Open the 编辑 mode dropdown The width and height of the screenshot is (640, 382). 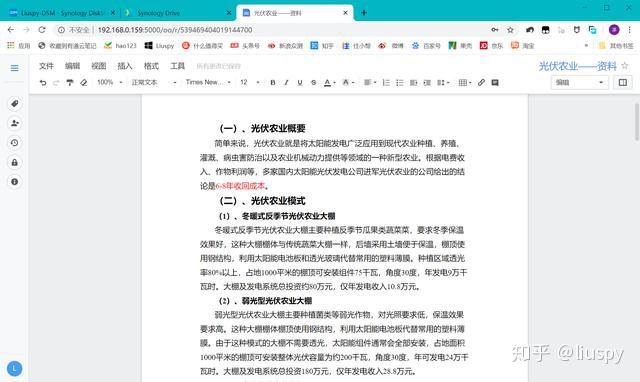(579, 83)
